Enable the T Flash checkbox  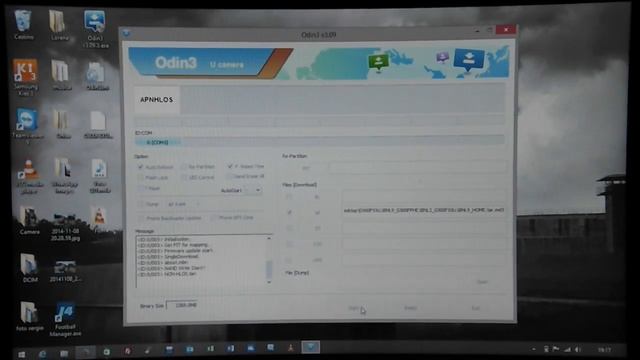(140, 188)
